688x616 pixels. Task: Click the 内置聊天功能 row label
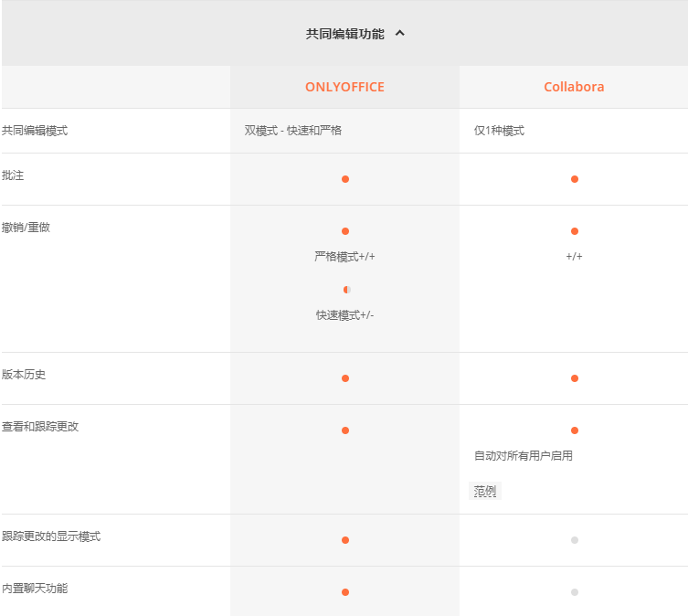tap(35, 589)
